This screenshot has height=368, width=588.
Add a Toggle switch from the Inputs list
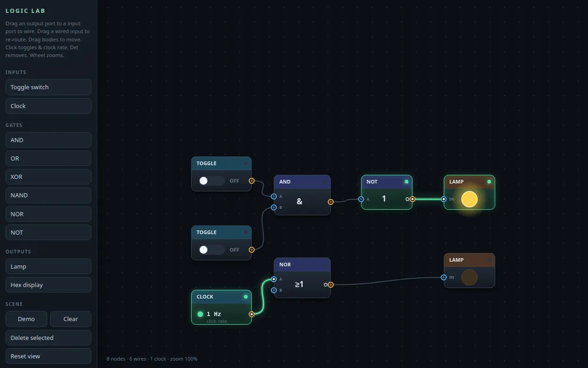(x=48, y=87)
